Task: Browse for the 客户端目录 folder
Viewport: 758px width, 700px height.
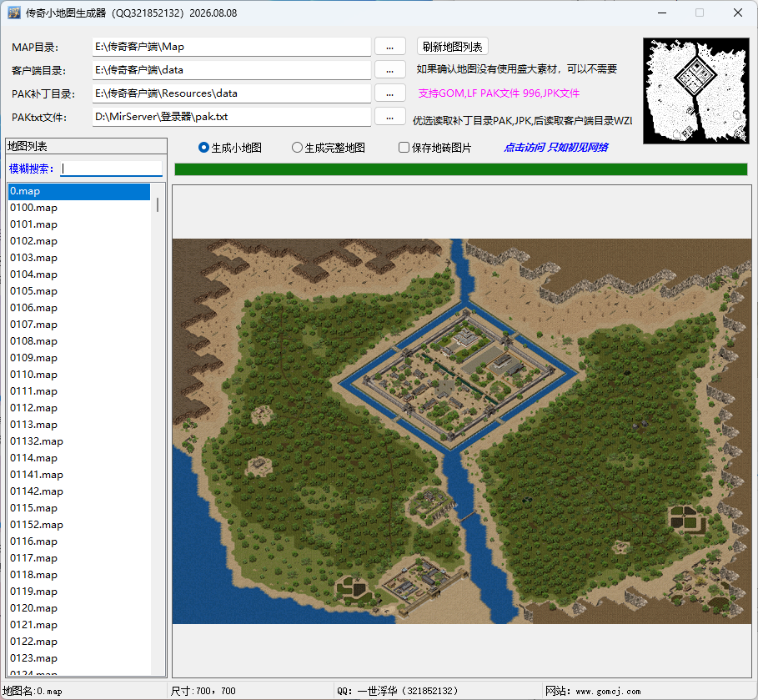Action: [x=390, y=70]
